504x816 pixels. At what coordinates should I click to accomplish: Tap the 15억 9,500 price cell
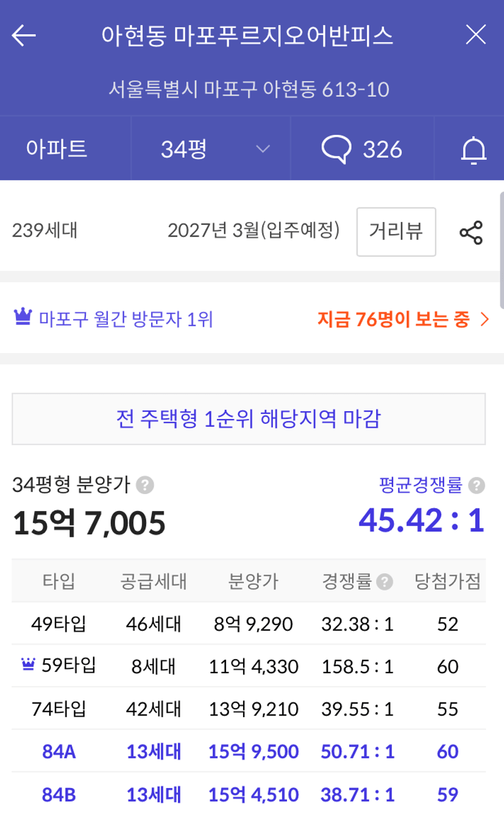click(x=254, y=751)
